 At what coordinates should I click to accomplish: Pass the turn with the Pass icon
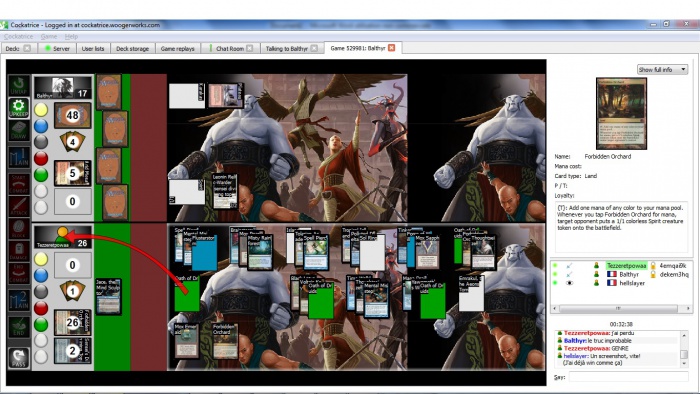pos(18,357)
